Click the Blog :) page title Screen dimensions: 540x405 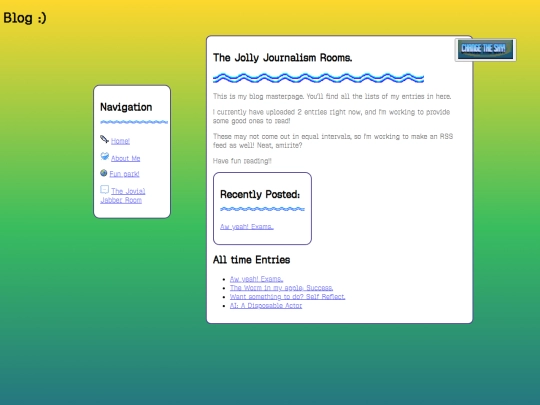tap(25, 18)
